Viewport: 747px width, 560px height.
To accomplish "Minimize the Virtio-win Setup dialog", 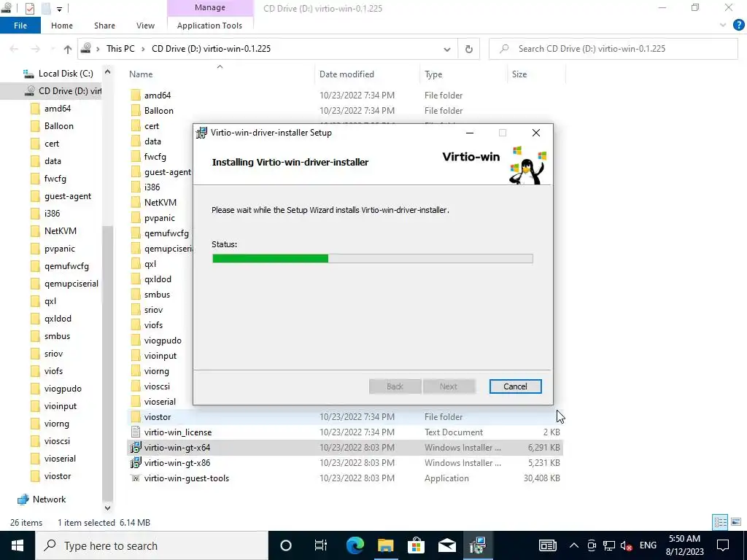I will click(x=470, y=133).
